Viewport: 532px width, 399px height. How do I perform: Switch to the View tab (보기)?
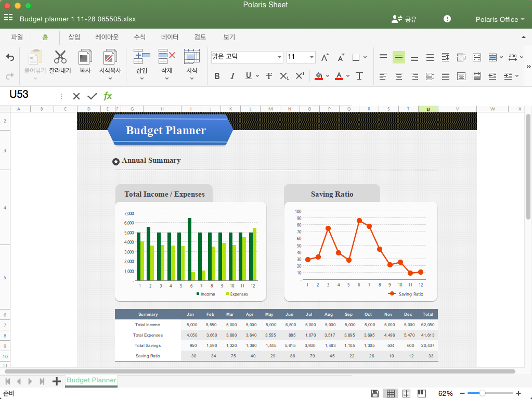tap(229, 37)
